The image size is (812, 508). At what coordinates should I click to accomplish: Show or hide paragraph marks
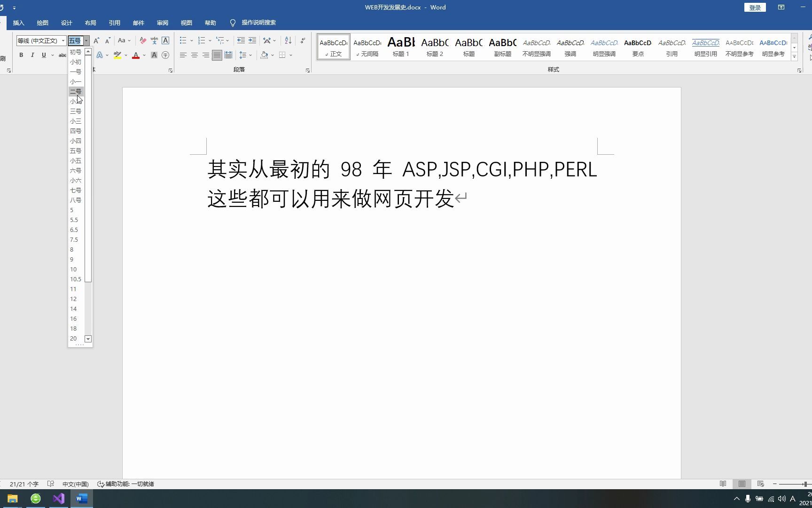(303, 40)
